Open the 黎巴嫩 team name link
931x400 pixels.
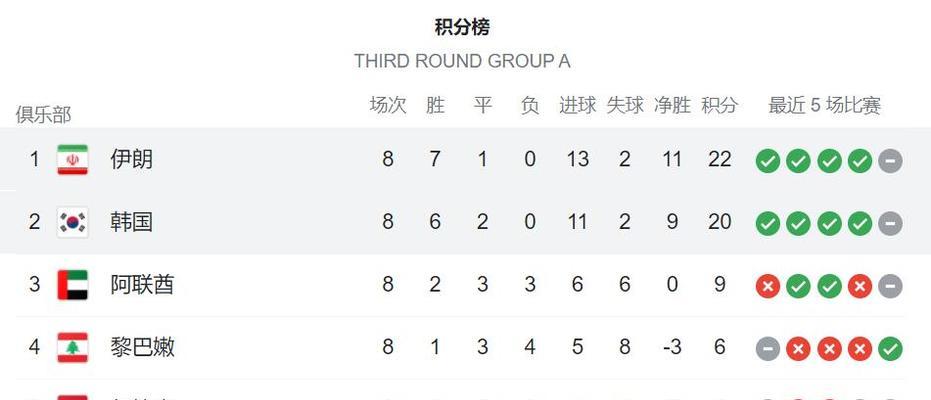(x=142, y=347)
